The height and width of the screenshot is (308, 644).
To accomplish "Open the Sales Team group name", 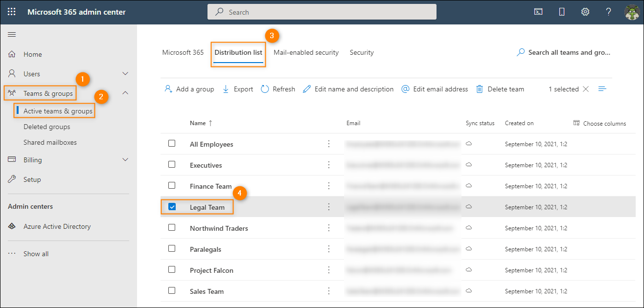I will pos(207,291).
